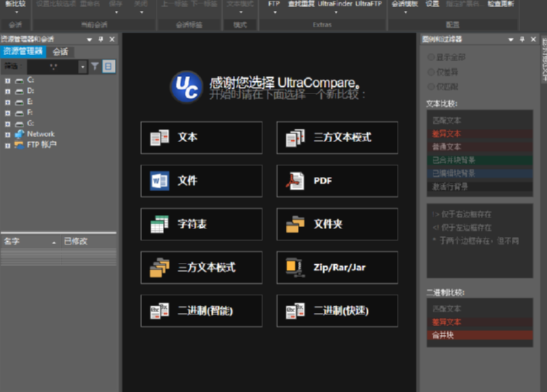Screen dimensions: 547x392
Task: Select the FTP 帐户 item in tree
Action: [x=42, y=145]
